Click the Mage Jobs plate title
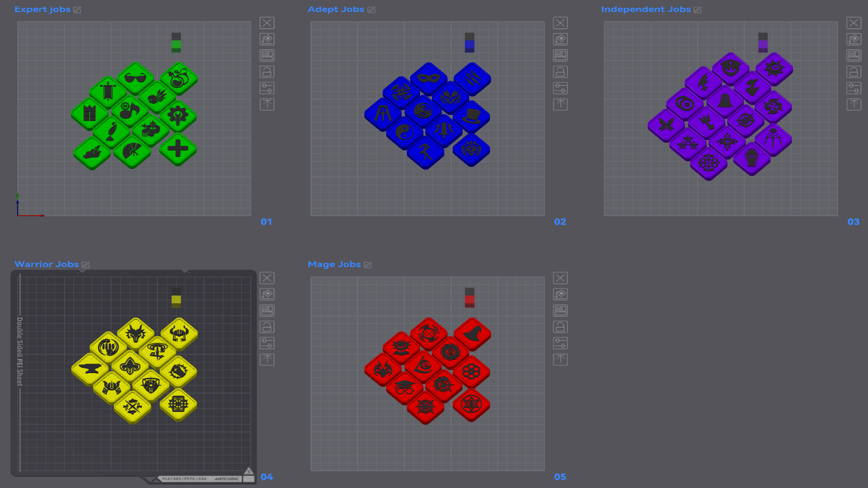868x488 pixels. click(334, 264)
